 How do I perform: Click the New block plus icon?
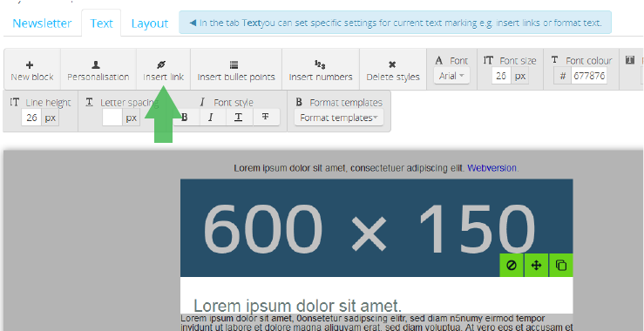click(x=30, y=64)
